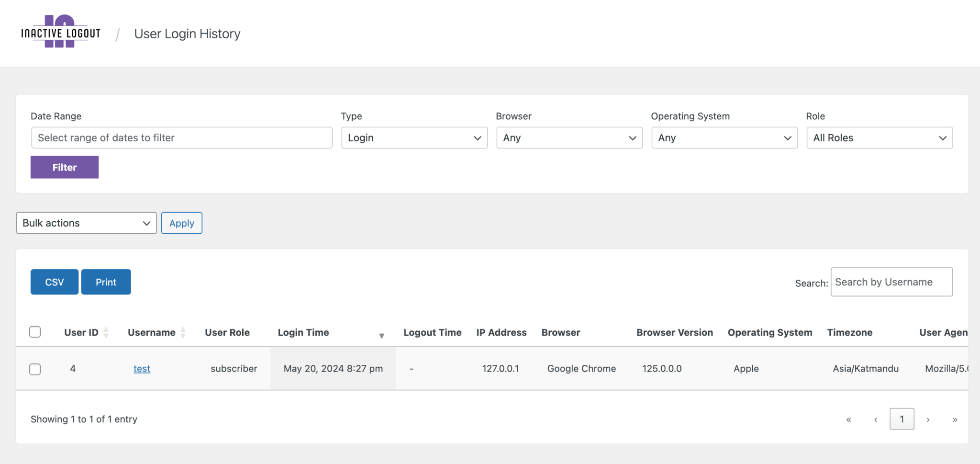Viewport: 980px width, 464px height.
Task: Toggle Login Time descending sort arrow
Action: 381,336
